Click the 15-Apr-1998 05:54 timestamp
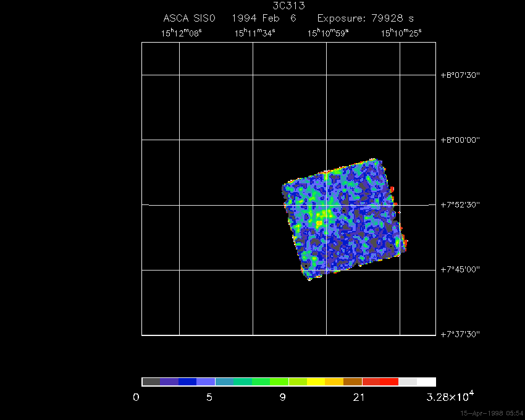Viewport: 525px width, 420px height. 492,413
